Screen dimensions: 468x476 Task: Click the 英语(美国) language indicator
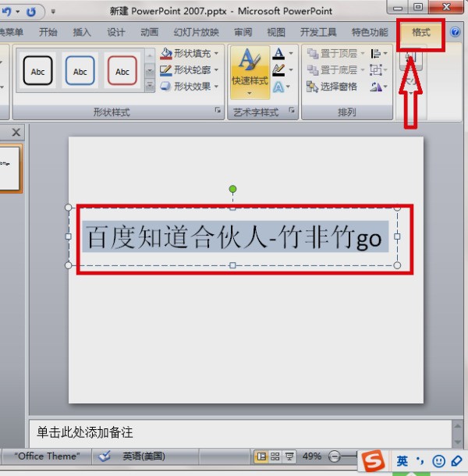[x=144, y=456]
